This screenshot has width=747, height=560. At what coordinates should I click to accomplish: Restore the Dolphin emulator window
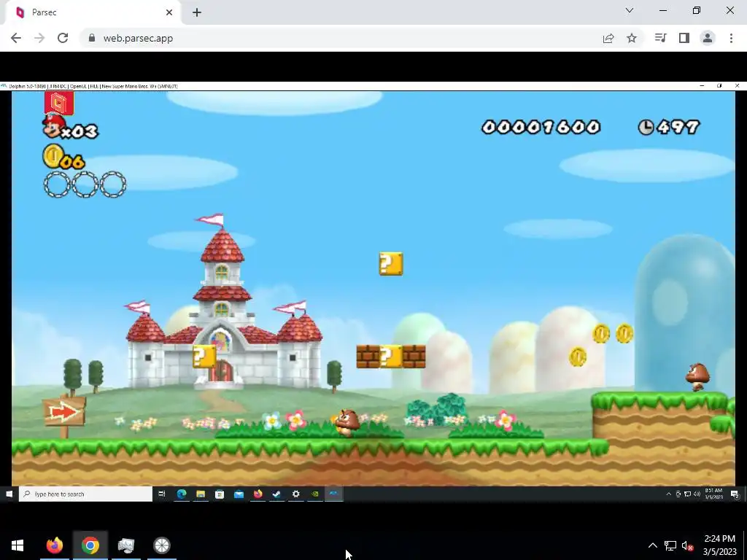tap(719, 86)
